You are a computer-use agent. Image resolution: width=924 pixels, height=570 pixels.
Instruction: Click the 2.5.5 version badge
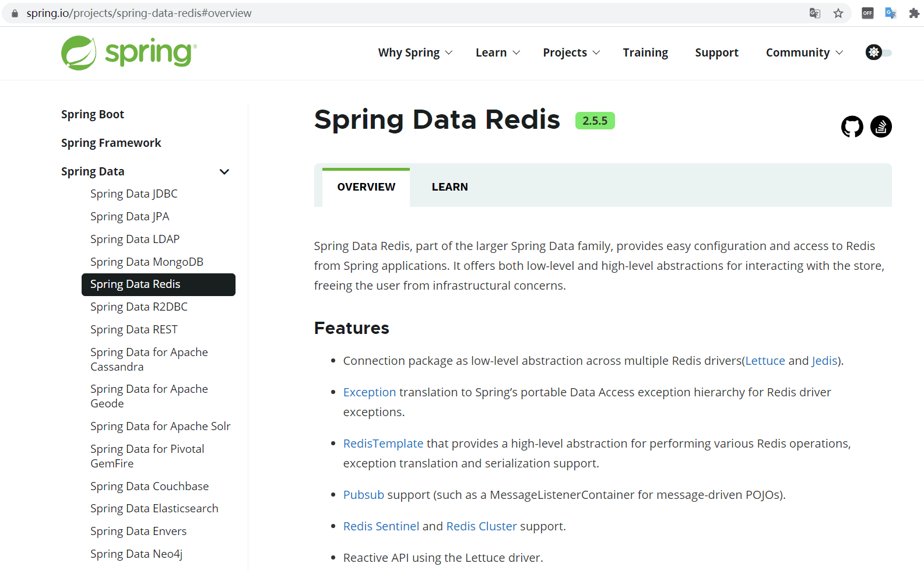pos(595,121)
